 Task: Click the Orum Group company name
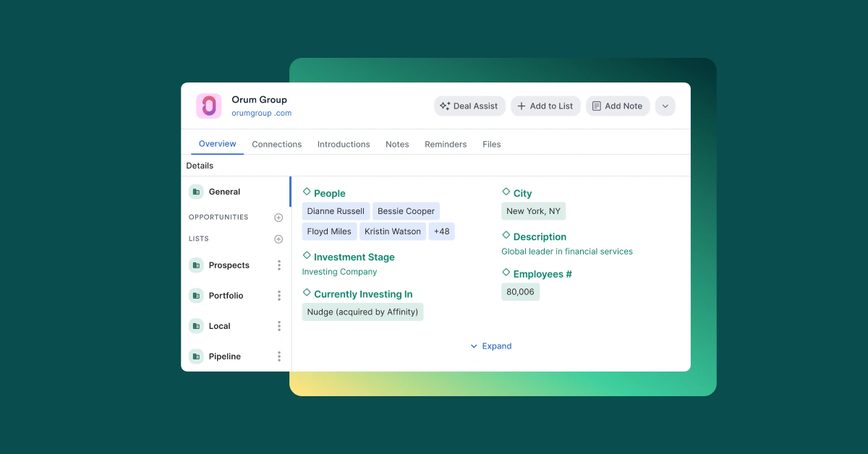tap(259, 100)
